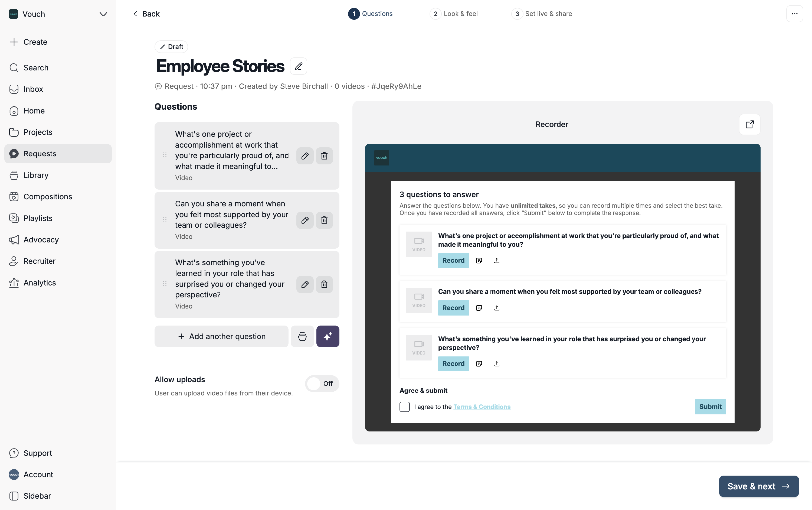Expand the Vouch workspace dropdown chevron

[x=103, y=14]
